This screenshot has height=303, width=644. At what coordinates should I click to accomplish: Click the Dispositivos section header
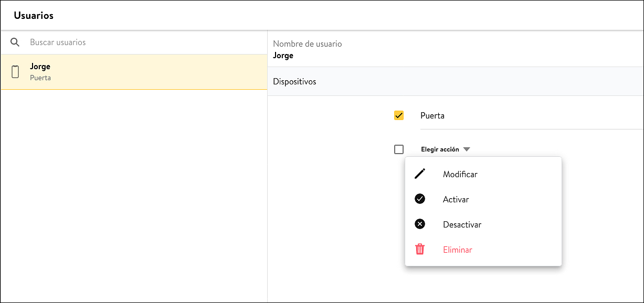point(456,81)
